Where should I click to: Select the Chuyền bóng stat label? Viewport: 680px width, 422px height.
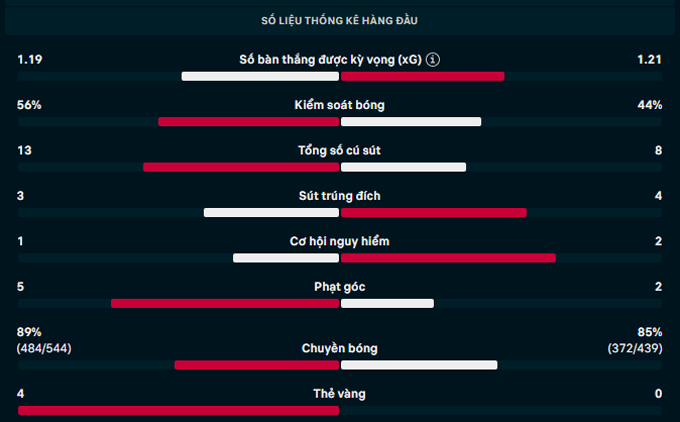[x=340, y=348]
